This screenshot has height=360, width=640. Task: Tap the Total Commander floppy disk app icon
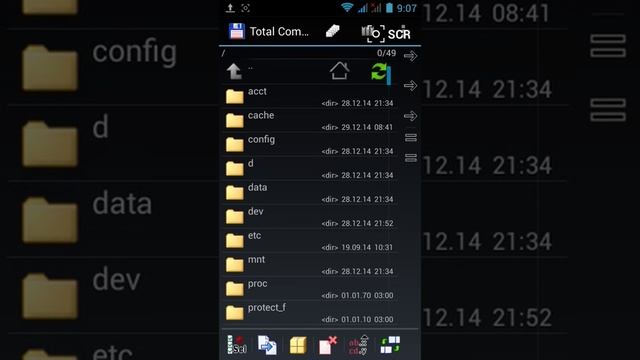point(237,31)
